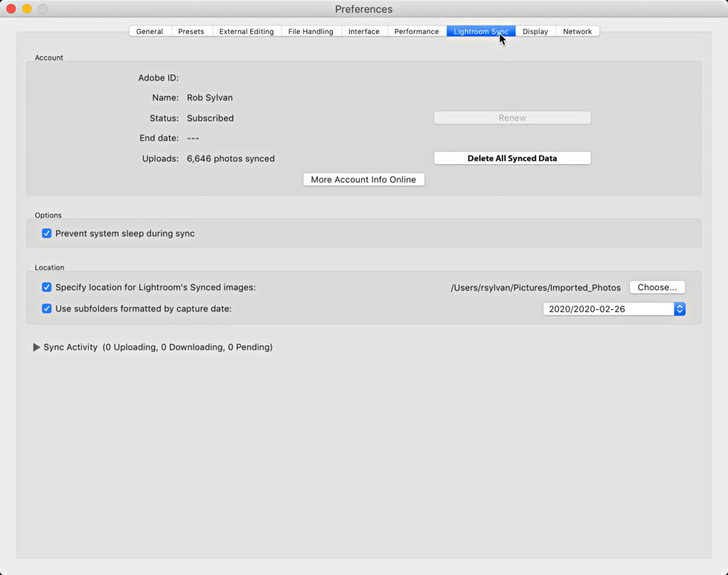Click Choose... to pick synced images location
728x575 pixels.
click(x=657, y=287)
